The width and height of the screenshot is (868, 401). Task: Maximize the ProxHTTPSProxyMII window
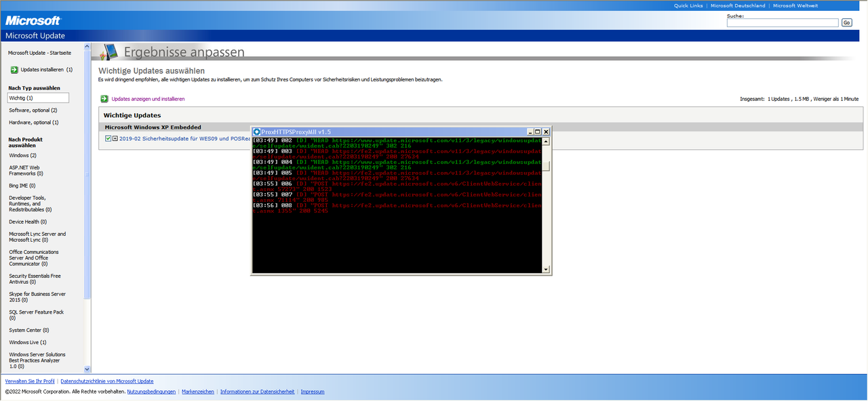pyautogui.click(x=538, y=131)
